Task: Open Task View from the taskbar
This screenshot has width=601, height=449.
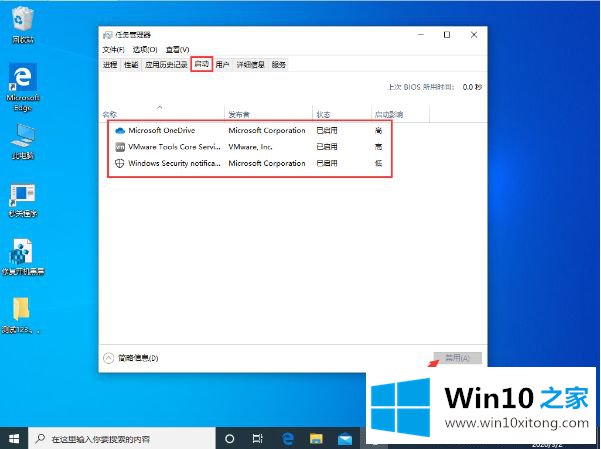Action: point(258,438)
